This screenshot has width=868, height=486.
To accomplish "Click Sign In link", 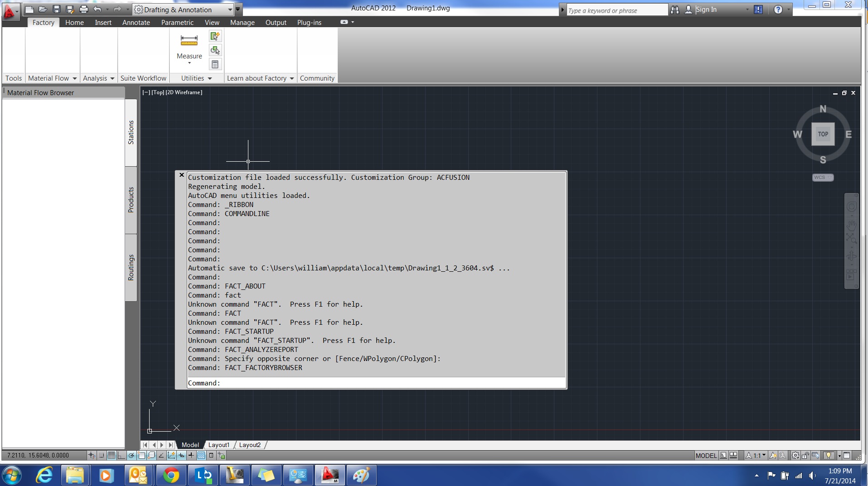I will click(706, 10).
